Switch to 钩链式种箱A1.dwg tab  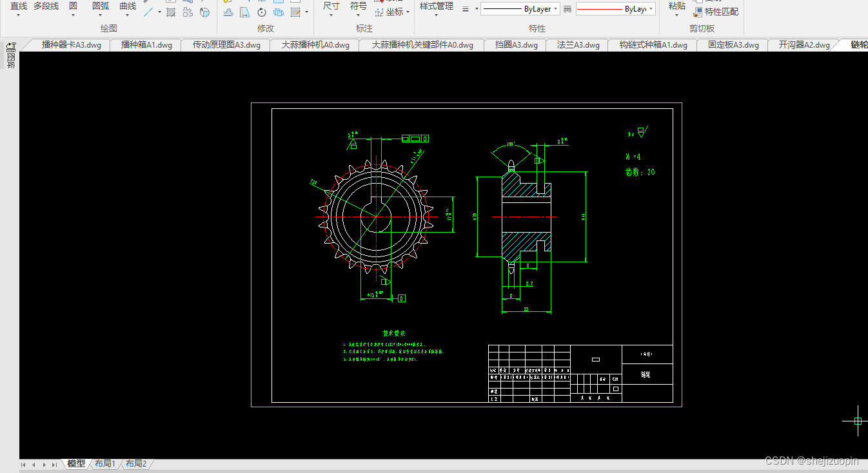click(x=653, y=45)
